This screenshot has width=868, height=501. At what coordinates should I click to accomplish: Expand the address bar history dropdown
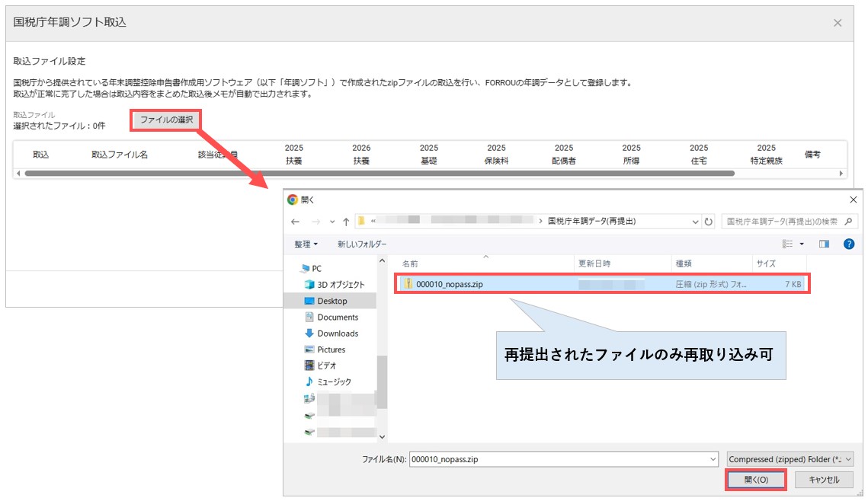tap(695, 222)
